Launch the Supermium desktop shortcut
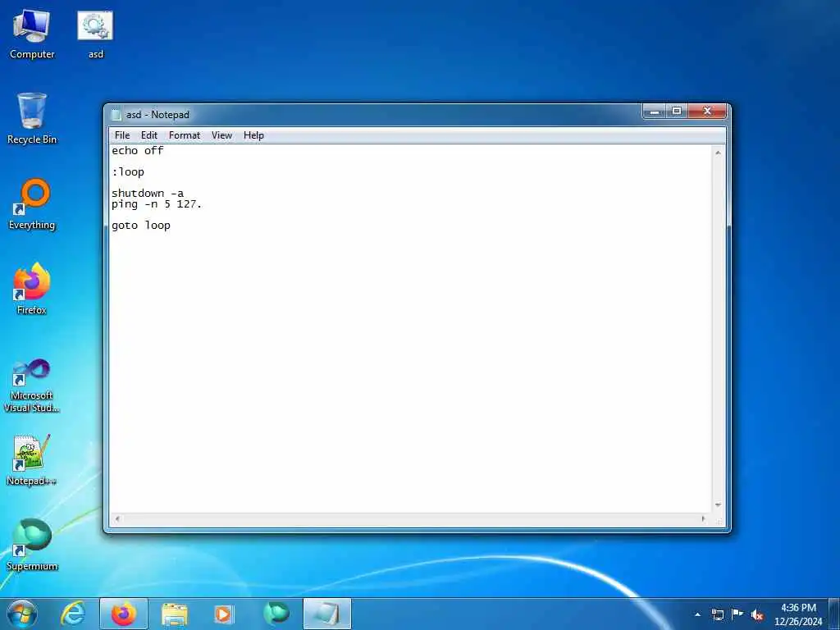 coord(32,545)
